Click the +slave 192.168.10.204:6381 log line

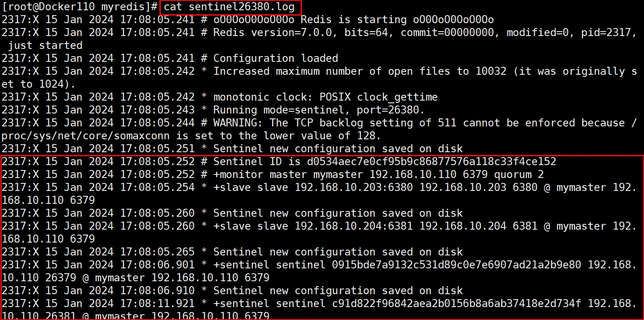click(x=319, y=226)
